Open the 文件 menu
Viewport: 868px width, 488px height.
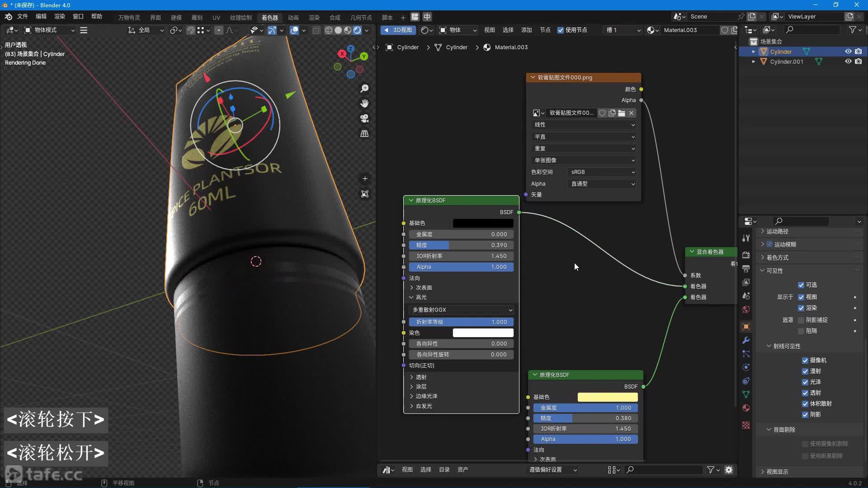tap(23, 16)
